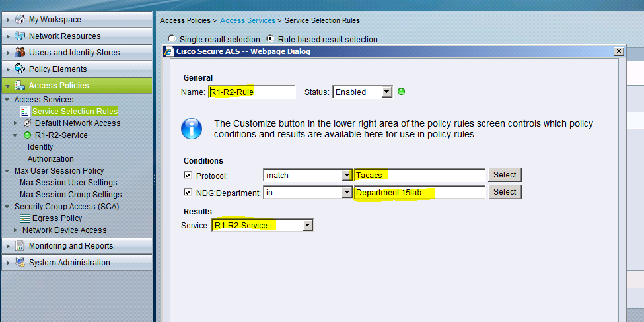
Task: Click the Monitoring and Reports icon
Action: [20, 245]
